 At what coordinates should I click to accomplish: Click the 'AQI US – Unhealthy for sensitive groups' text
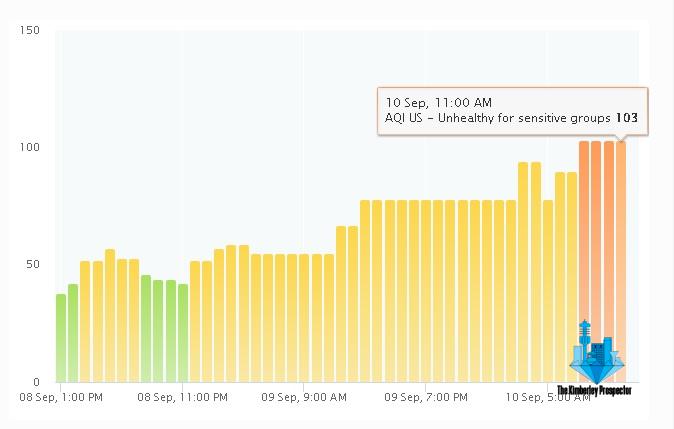tap(497, 118)
